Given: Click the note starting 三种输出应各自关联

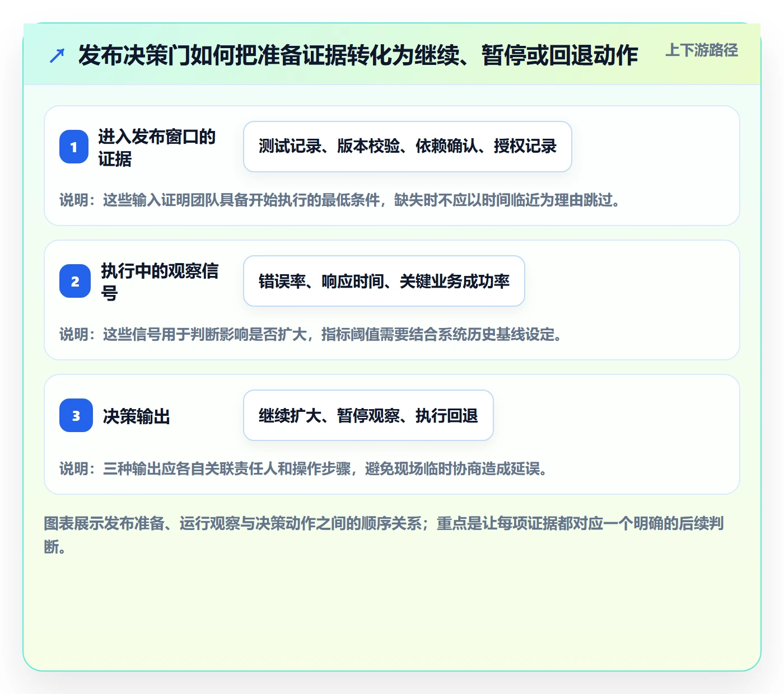Looking at the screenshot, I should pos(304,468).
